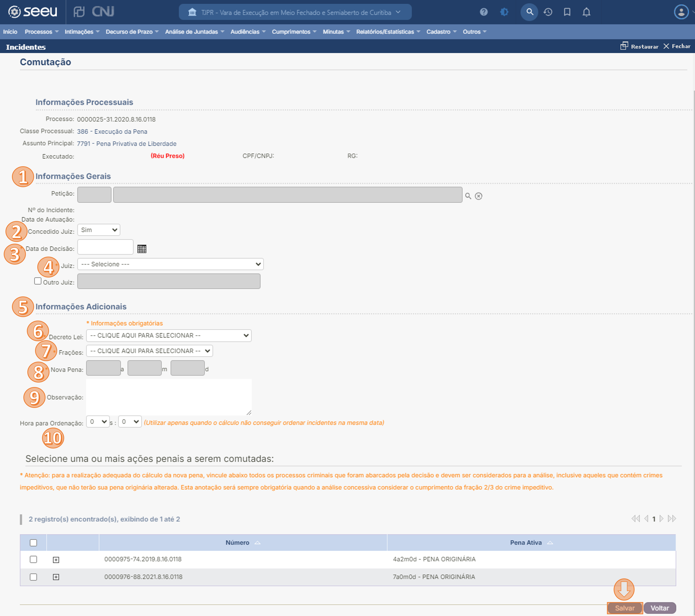This screenshot has height=616, width=695.
Task: Open the Análise de Juntadas menu
Action: click(195, 32)
